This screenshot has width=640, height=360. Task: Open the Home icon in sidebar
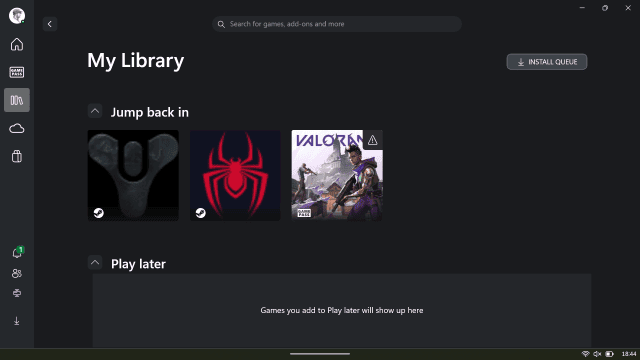pos(17,44)
